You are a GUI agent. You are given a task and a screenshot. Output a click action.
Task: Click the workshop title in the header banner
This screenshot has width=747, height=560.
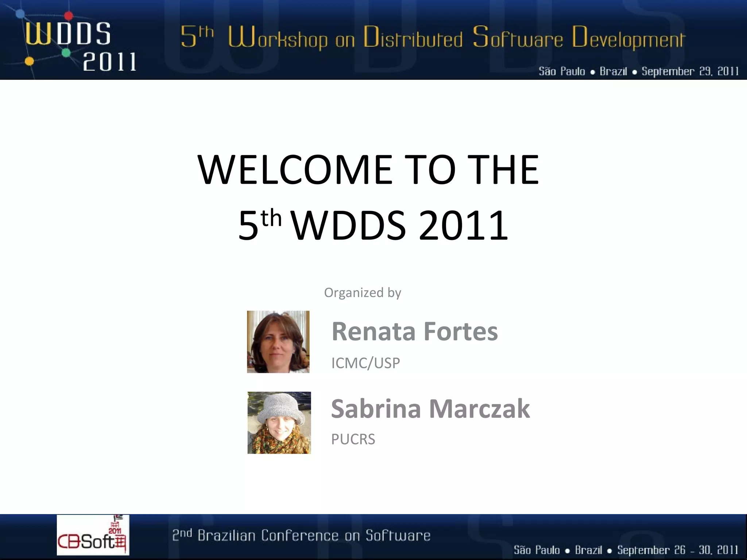pyautogui.click(x=433, y=38)
